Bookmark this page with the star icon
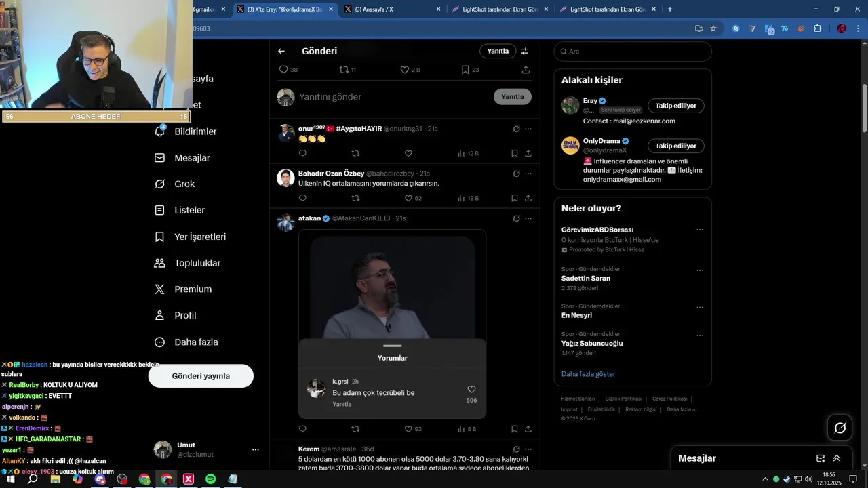The image size is (868, 488). pos(713,28)
